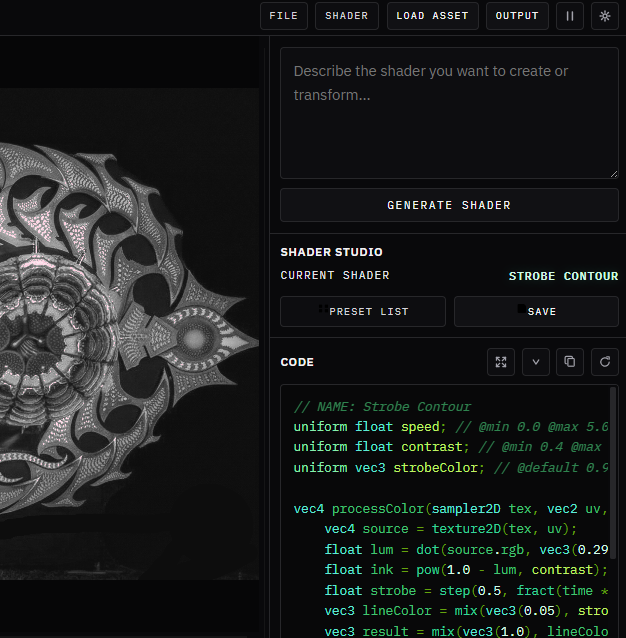626x638 pixels.
Task: Open the Preset List
Action: [363, 312]
